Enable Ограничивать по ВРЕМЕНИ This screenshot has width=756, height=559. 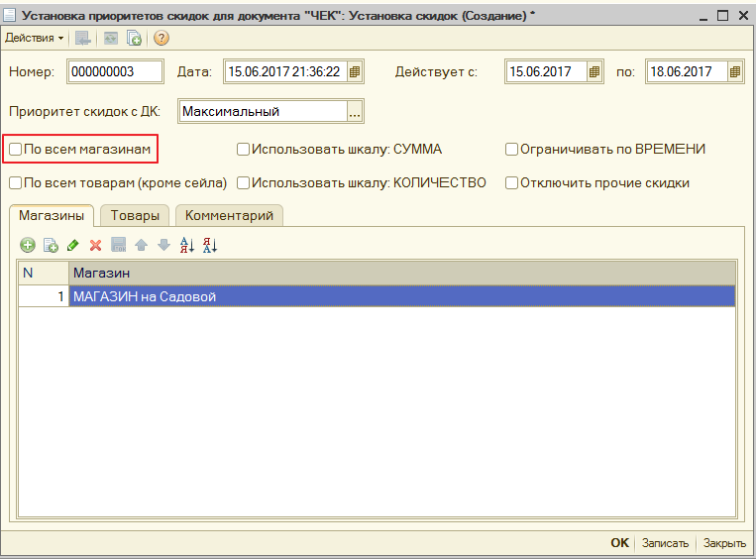(511, 149)
